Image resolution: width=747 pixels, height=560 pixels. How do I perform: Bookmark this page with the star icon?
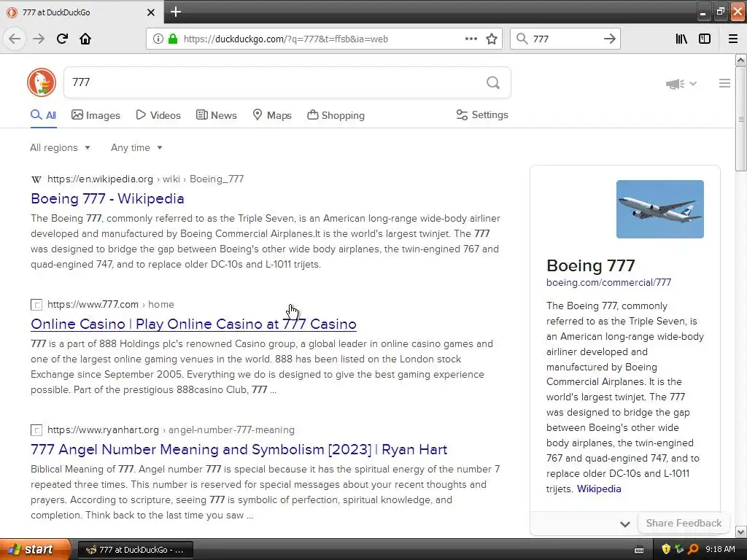(492, 39)
